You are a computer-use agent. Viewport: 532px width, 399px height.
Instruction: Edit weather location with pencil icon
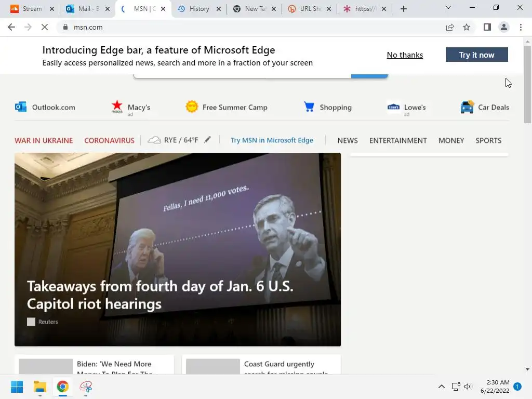tap(207, 139)
